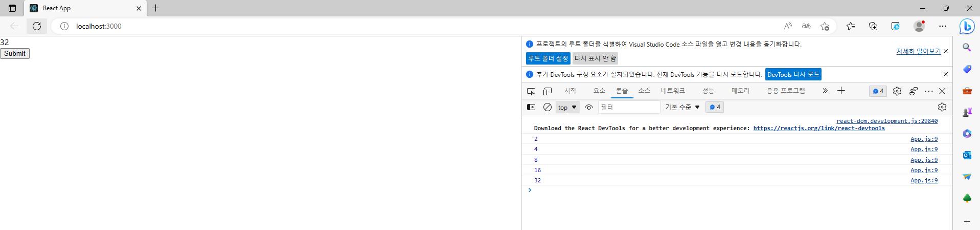
Task: Open the 응용 프로그램 tab
Action: (786, 91)
